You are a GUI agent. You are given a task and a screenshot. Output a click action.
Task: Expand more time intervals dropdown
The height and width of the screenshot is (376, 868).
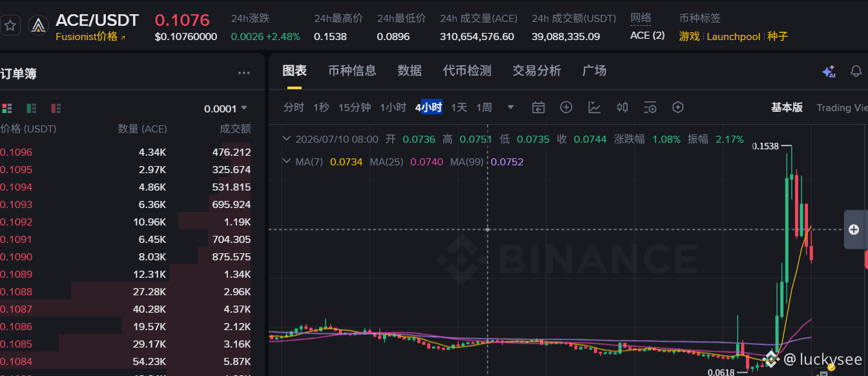pos(511,107)
